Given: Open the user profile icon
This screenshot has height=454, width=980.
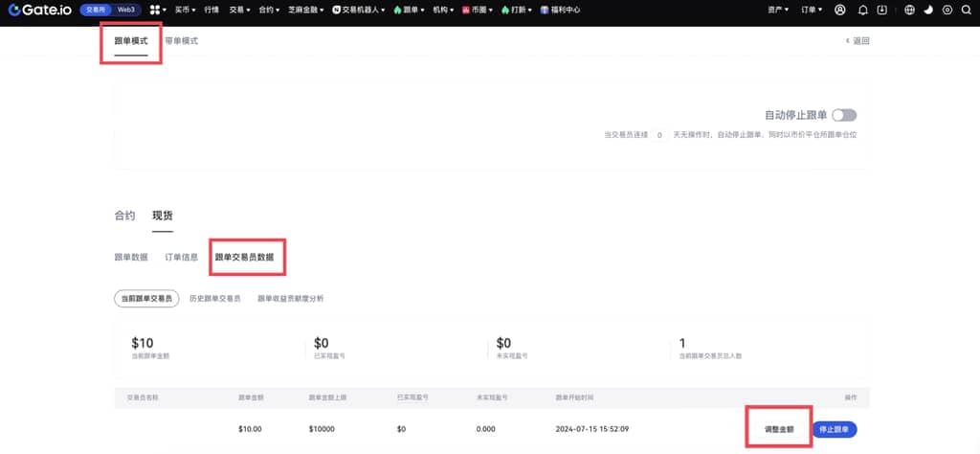Looking at the screenshot, I should tap(840, 10).
